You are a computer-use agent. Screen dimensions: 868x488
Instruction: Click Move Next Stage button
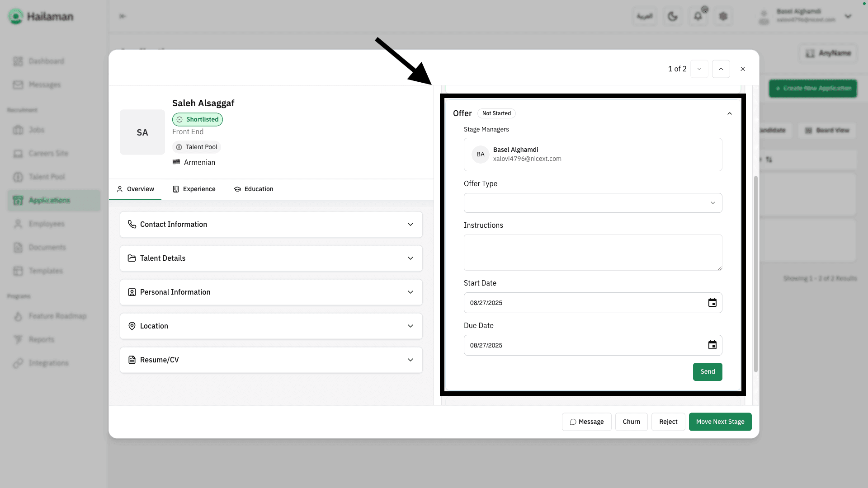[x=720, y=422]
